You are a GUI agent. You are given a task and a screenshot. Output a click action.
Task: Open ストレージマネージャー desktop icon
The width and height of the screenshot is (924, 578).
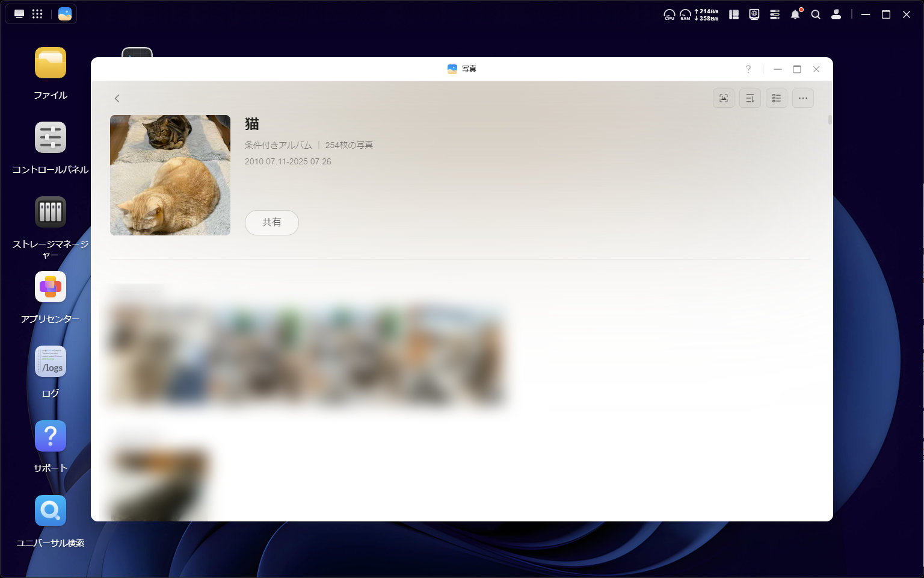(x=51, y=212)
